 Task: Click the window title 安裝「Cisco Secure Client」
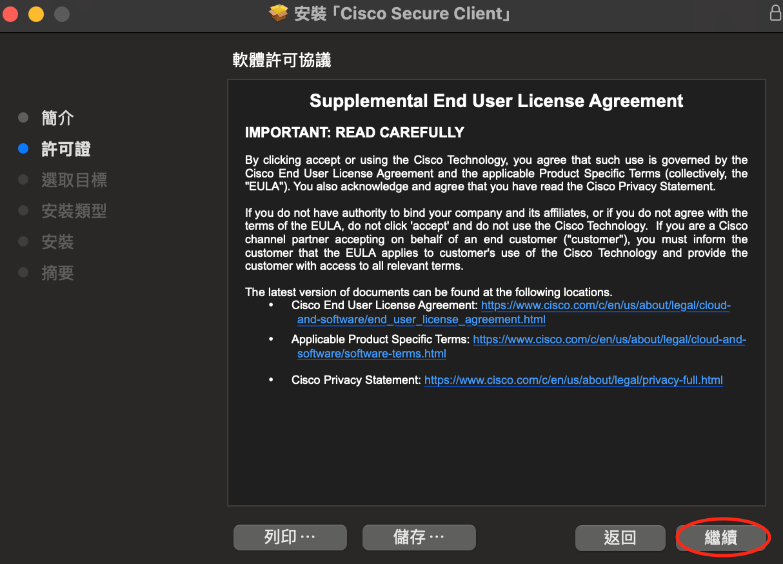[402, 13]
